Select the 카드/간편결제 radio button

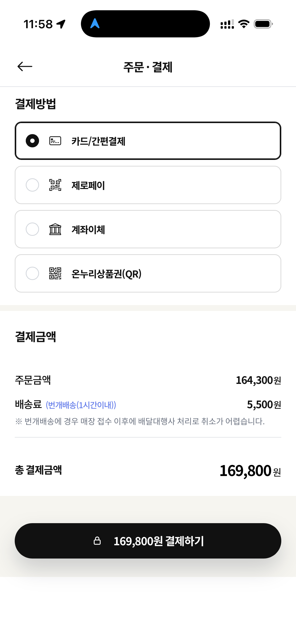click(x=32, y=141)
